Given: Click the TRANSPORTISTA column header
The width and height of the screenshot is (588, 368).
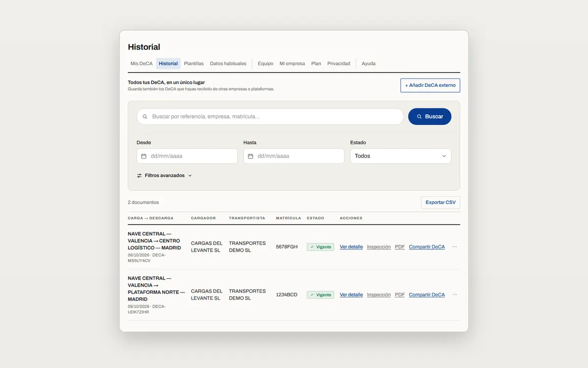Looking at the screenshot, I should click(247, 218).
